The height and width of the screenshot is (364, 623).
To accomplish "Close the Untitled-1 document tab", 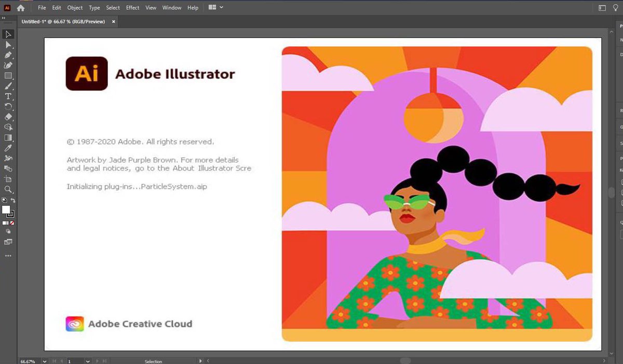I will coord(114,22).
